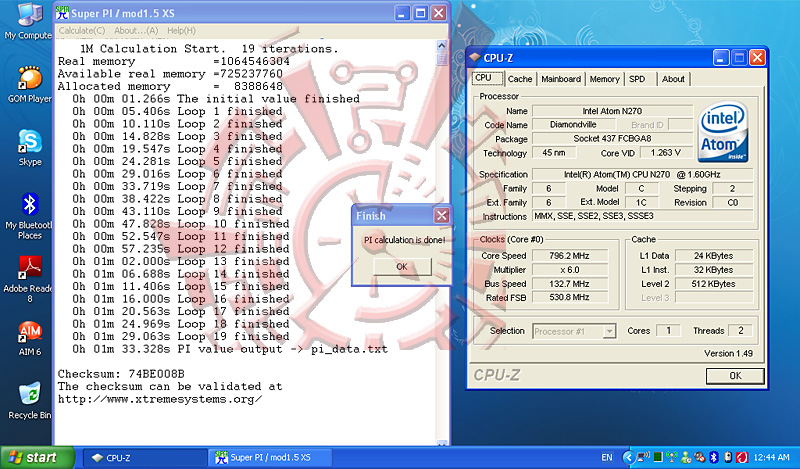Image resolution: width=800 pixels, height=469 pixels.
Task: Open the My Computer desktop icon
Action: (29, 20)
